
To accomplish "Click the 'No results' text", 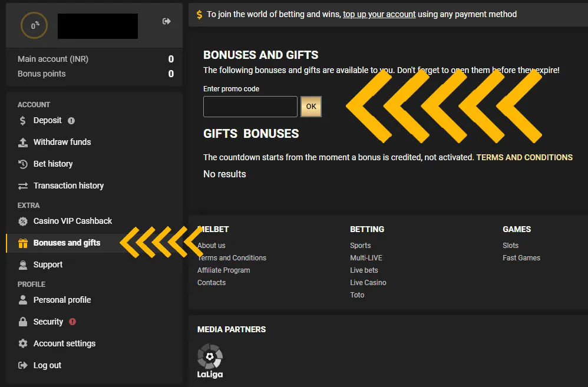I will (x=224, y=174).
